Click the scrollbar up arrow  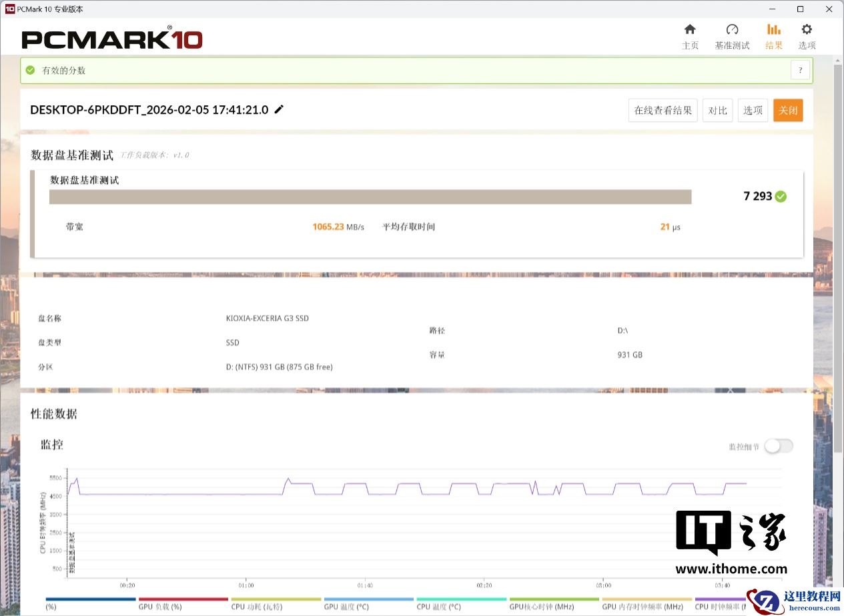tap(839, 61)
